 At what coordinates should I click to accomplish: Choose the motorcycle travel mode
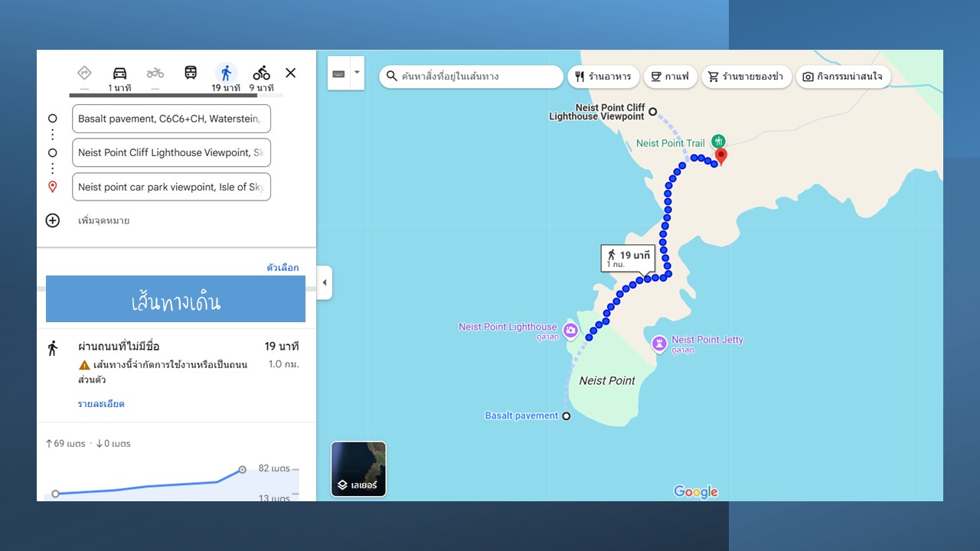pos(155,73)
